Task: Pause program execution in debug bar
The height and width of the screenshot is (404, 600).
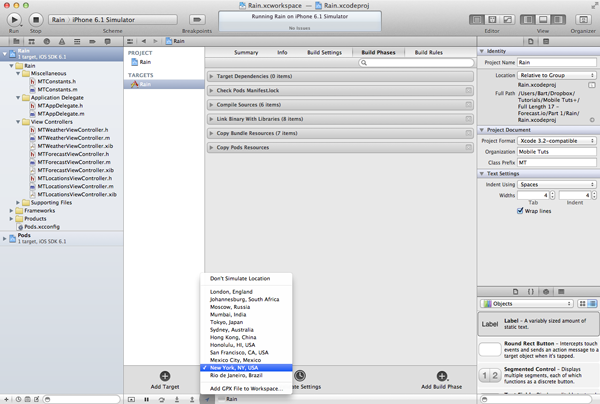Action: coord(147,399)
